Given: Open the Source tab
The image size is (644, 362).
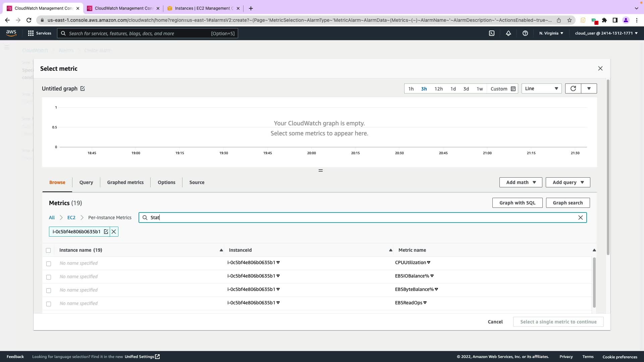Looking at the screenshot, I should tap(197, 182).
